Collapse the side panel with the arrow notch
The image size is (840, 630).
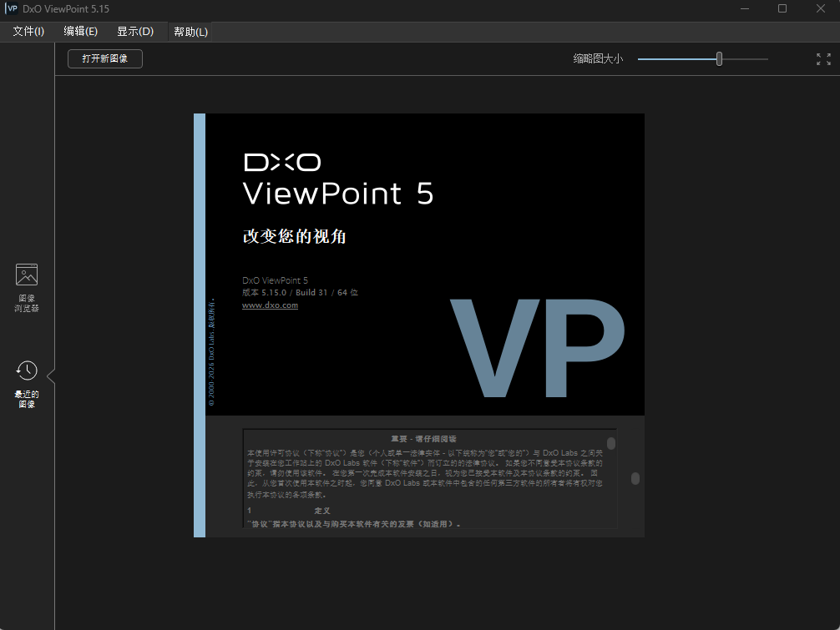(52, 376)
